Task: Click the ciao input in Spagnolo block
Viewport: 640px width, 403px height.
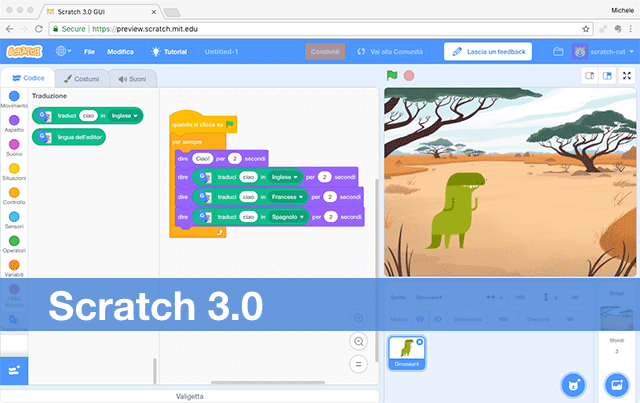Action: (x=248, y=217)
